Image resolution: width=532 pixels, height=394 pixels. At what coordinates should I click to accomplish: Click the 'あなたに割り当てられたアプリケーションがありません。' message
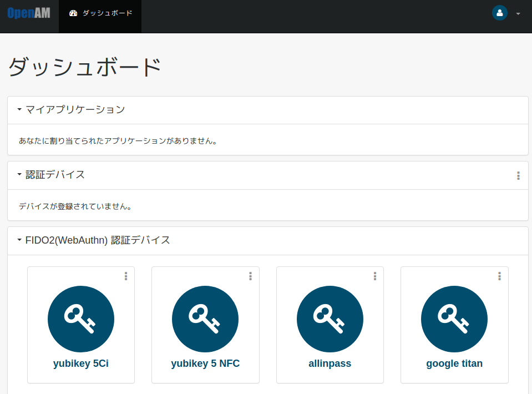(x=118, y=141)
